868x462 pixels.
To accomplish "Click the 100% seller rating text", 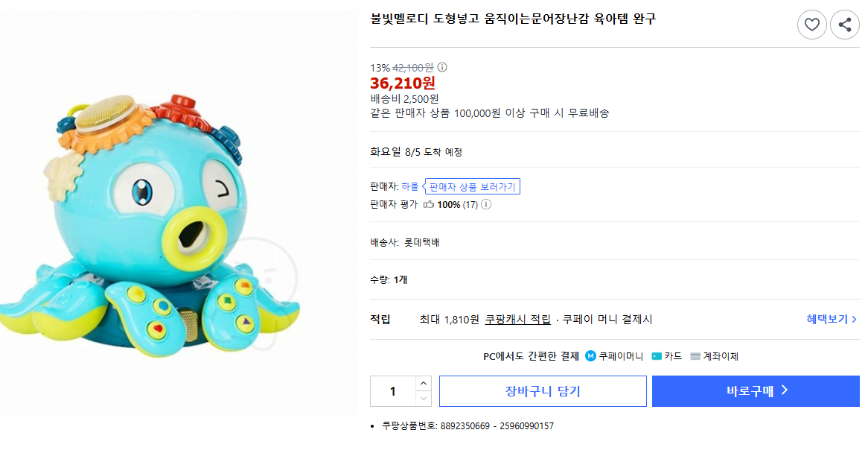I will click(449, 205).
